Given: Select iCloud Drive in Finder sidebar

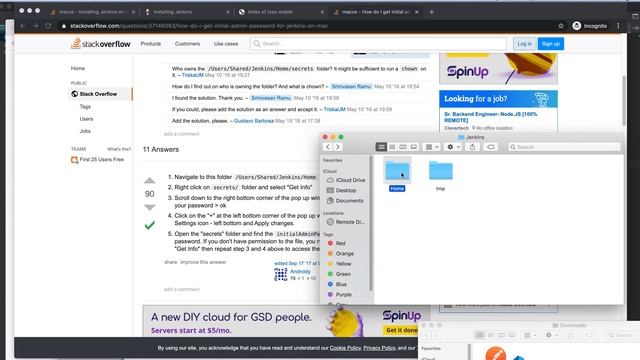Looking at the screenshot, I should (346, 180).
